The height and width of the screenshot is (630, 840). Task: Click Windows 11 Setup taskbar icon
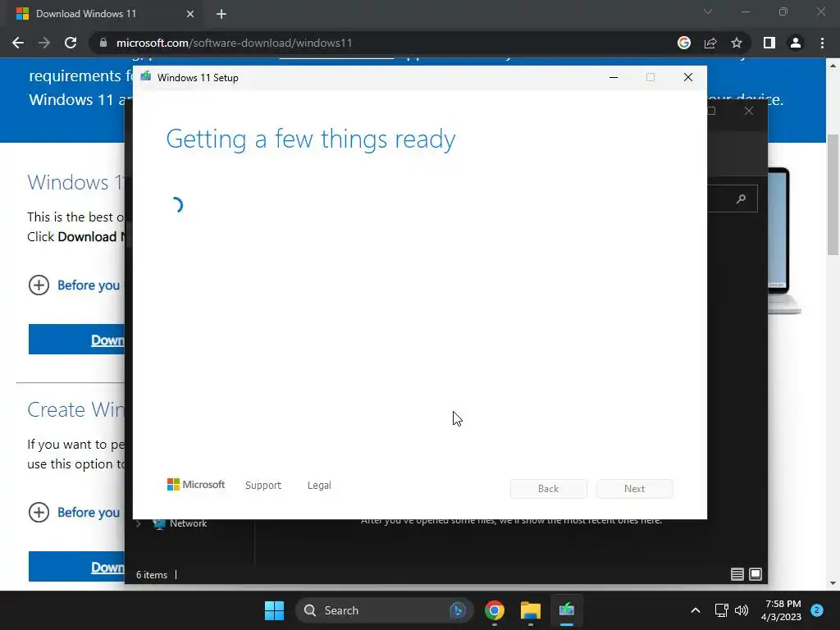[x=566, y=610]
